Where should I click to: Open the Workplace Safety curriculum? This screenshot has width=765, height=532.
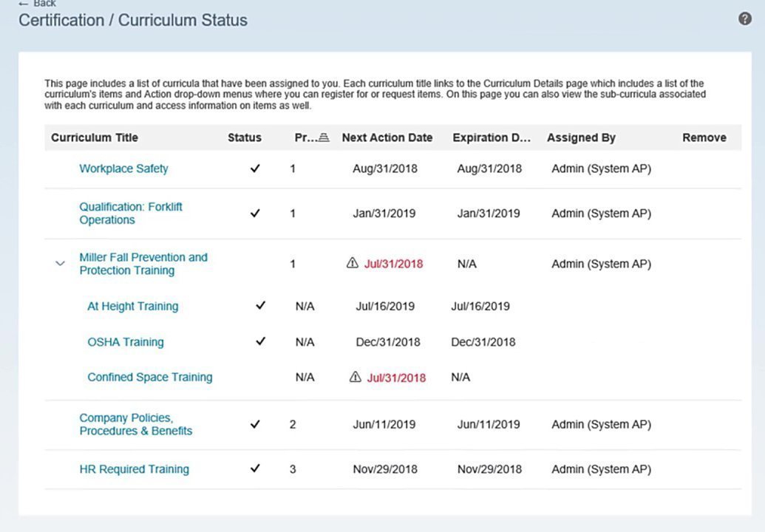[124, 168]
